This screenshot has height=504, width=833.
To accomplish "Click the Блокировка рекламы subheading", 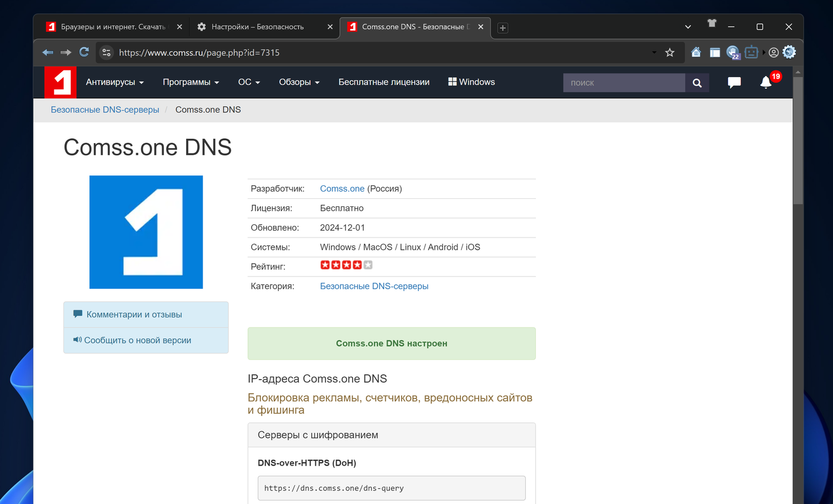I will click(390, 404).
